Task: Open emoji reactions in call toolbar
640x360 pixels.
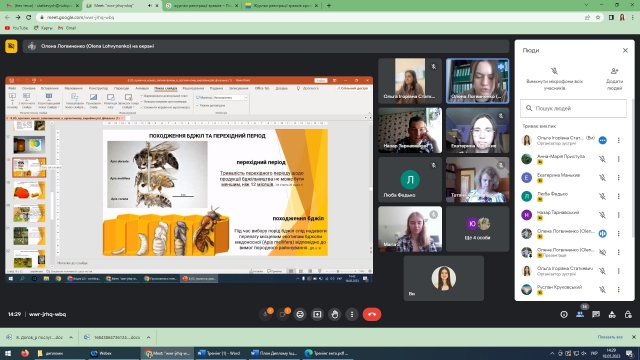Action: tap(300, 314)
